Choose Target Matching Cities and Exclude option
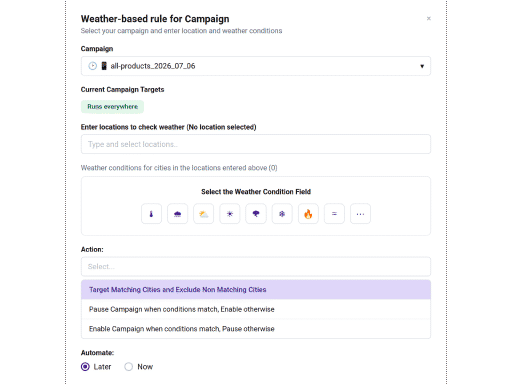Image resolution: width=512 pixels, height=384 pixels. pyautogui.click(x=256, y=290)
